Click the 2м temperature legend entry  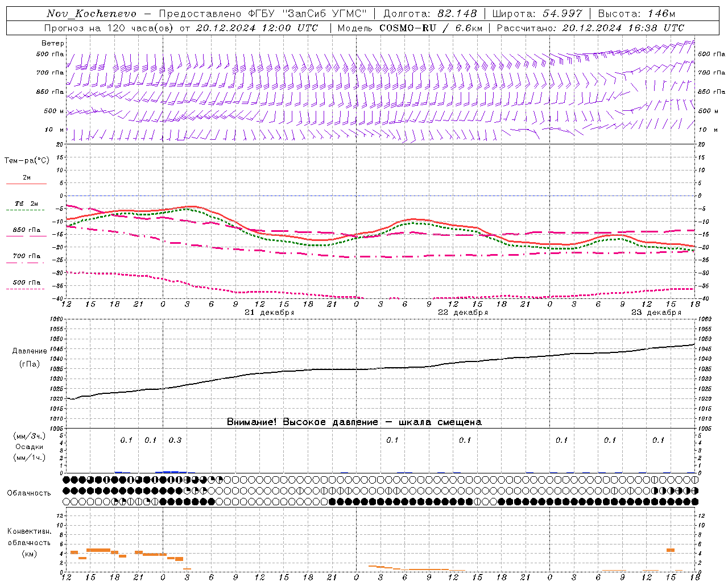pyautogui.click(x=27, y=178)
